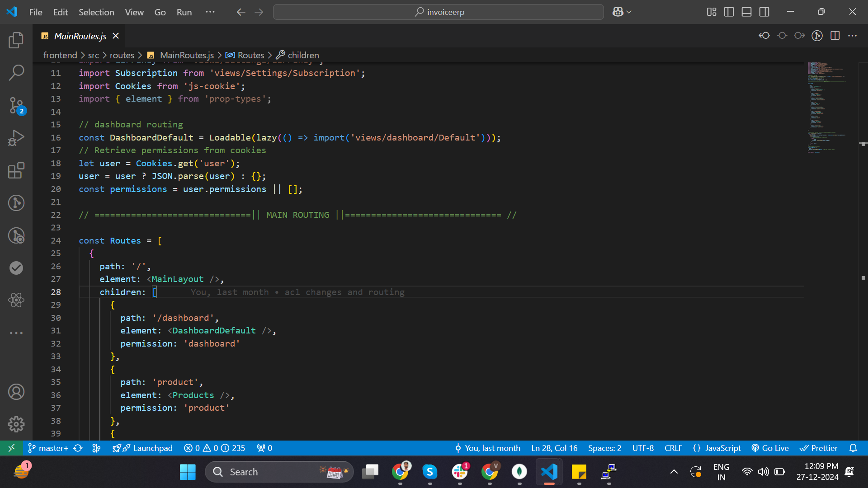868x488 pixels.
Task: Open the Extensions view
Action: click(x=16, y=170)
